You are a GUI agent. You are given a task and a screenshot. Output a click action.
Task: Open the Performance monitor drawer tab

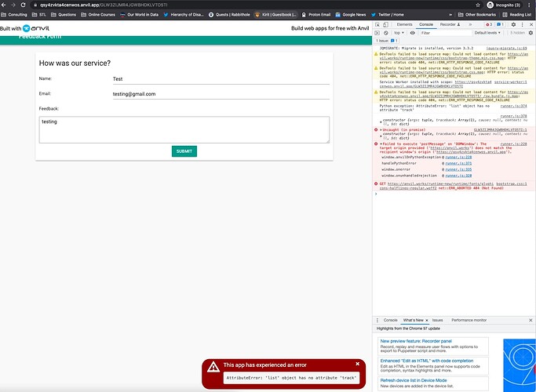469,321
